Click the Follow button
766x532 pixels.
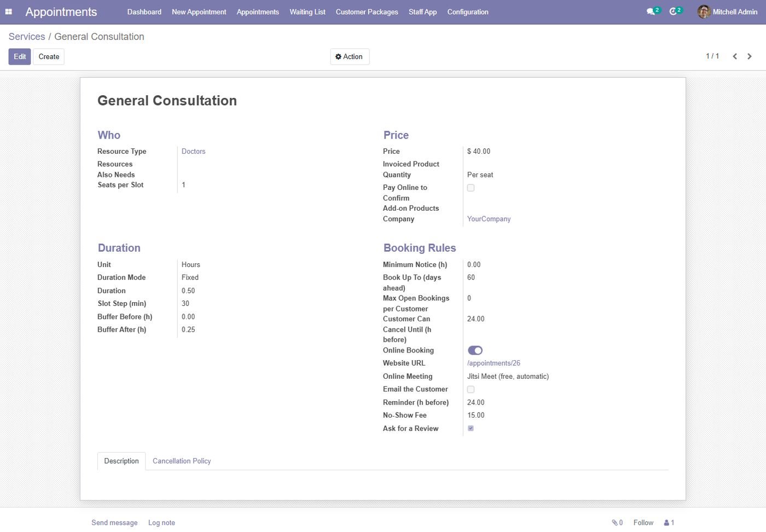643,523
